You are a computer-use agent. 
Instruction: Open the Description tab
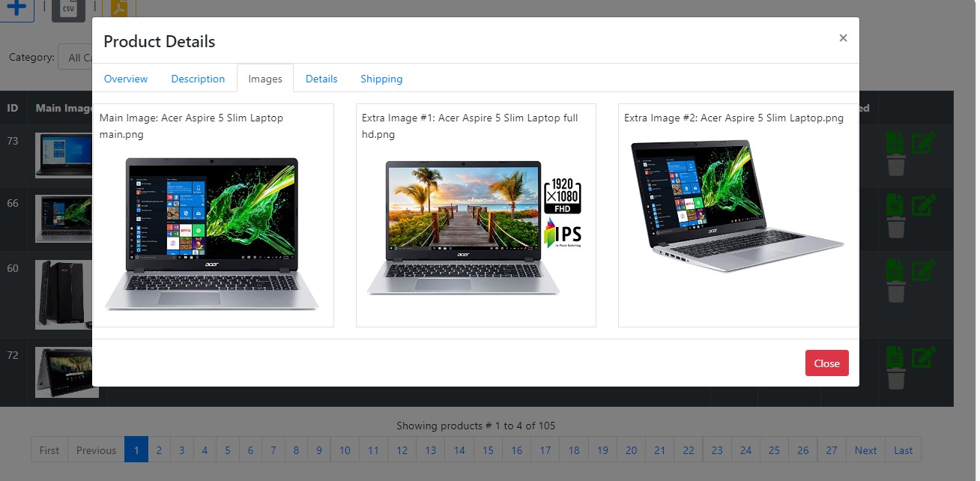(x=198, y=79)
